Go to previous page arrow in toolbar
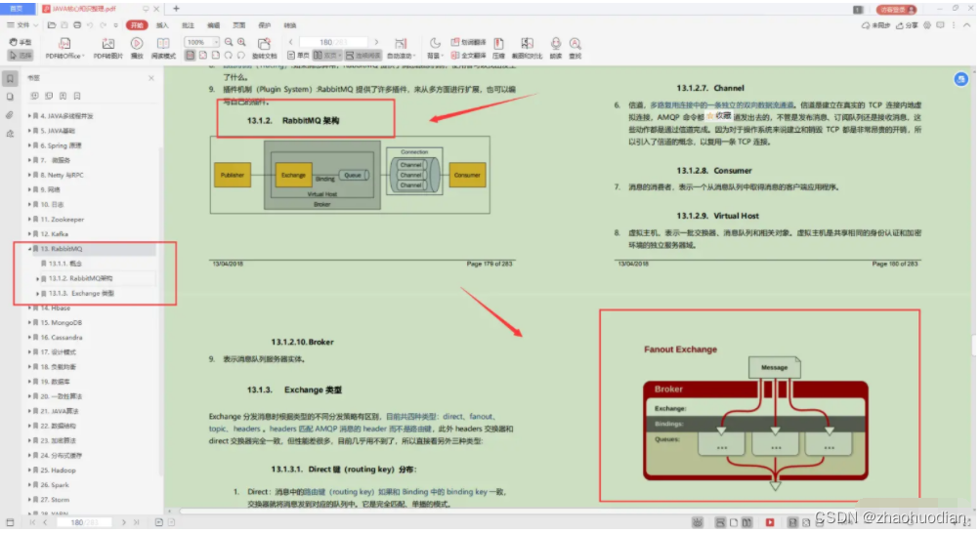This screenshot has height=533, width=980. tap(290, 42)
